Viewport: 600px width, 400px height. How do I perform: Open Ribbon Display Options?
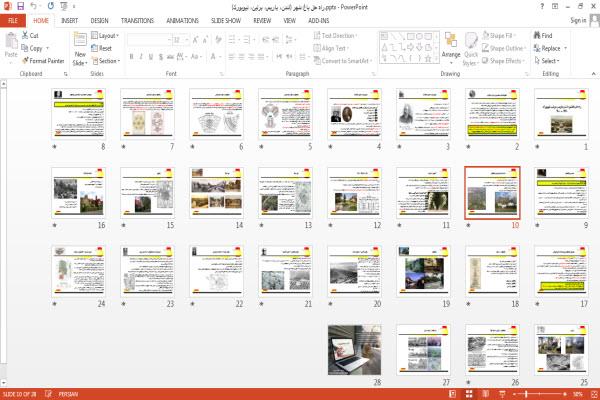coord(555,6)
